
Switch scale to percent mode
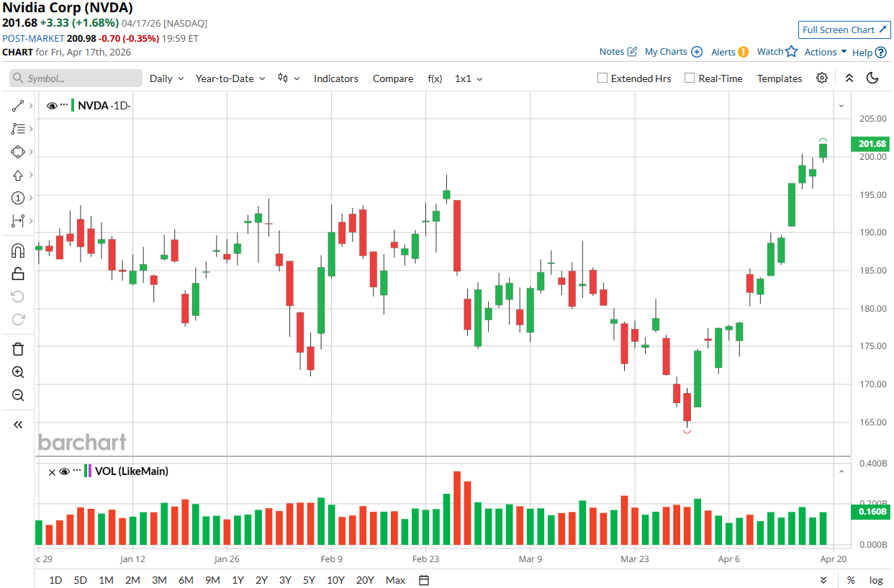tap(851, 580)
